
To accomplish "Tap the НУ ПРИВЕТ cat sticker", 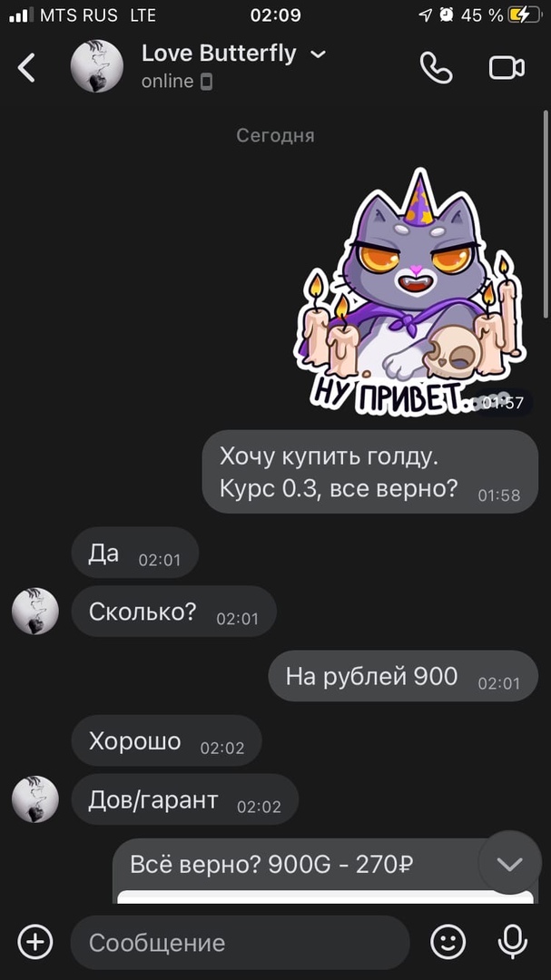I will [x=411, y=292].
